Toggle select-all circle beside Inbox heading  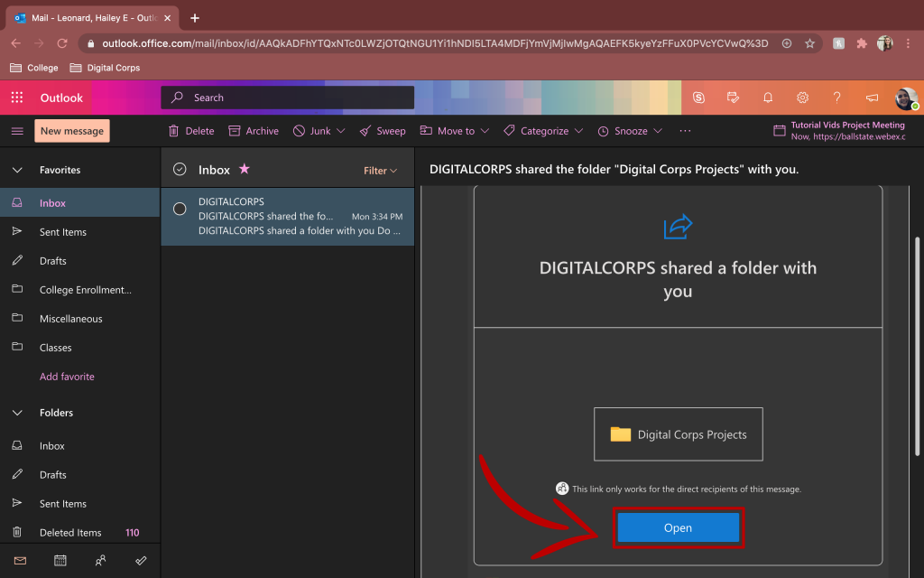[180, 170]
